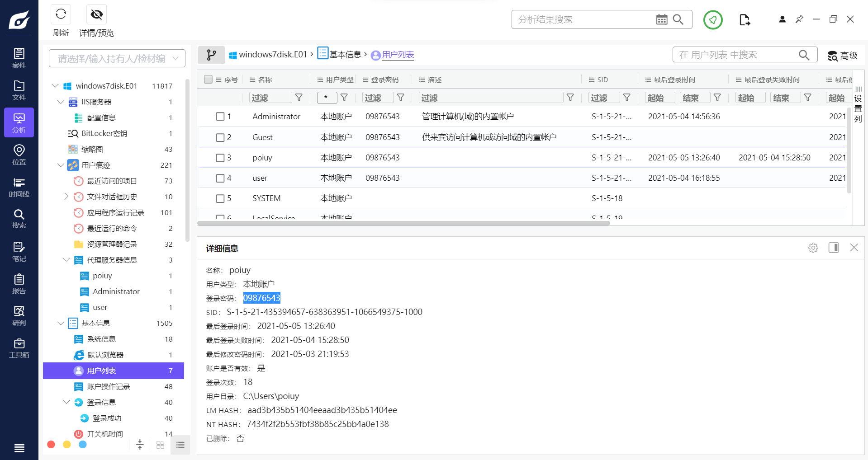This screenshot has height=460, width=868.
Task: Open the 笔记 sidebar section
Action: tap(19, 251)
